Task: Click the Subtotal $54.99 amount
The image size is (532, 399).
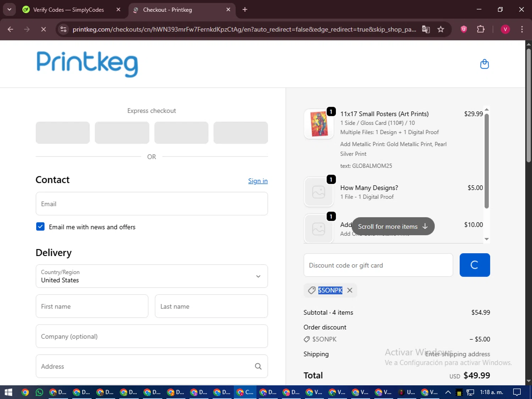Action: [x=481, y=312]
